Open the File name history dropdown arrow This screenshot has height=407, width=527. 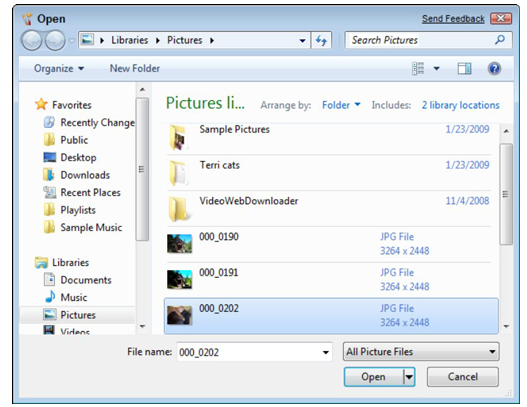pyautogui.click(x=325, y=352)
